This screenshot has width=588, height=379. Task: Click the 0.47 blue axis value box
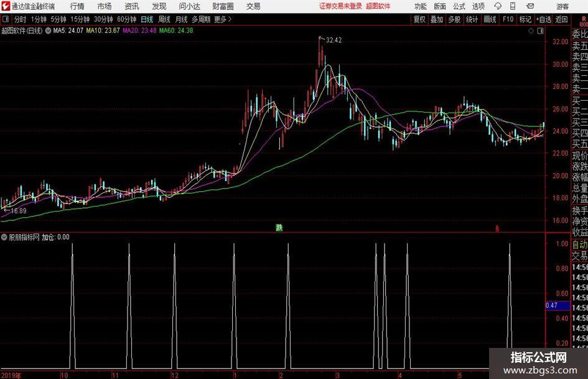(x=558, y=306)
